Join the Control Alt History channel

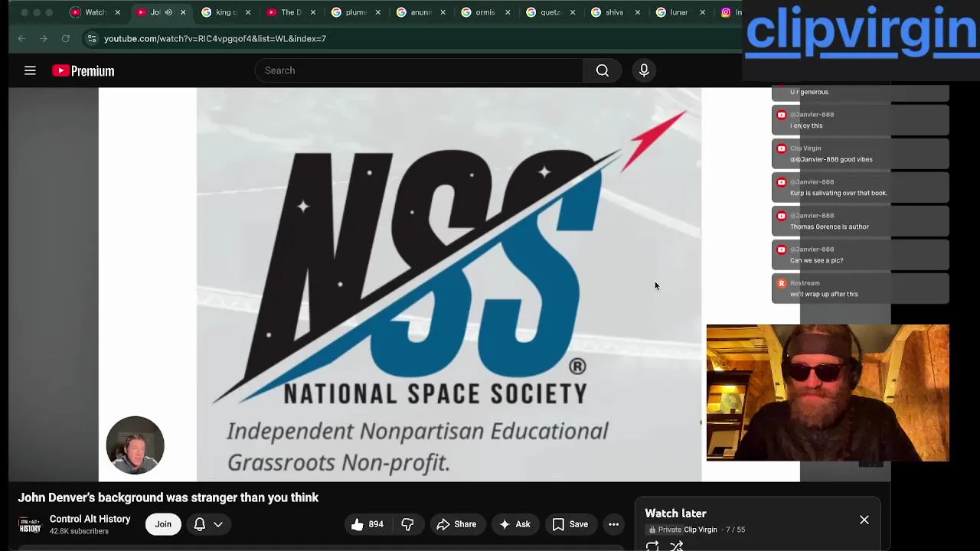click(x=163, y=524)
